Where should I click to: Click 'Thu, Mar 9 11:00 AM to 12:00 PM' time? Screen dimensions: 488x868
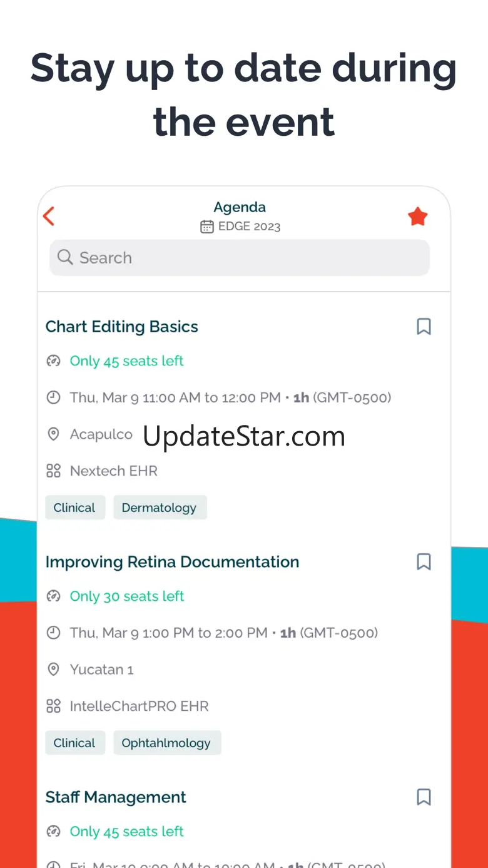(175, 397)
